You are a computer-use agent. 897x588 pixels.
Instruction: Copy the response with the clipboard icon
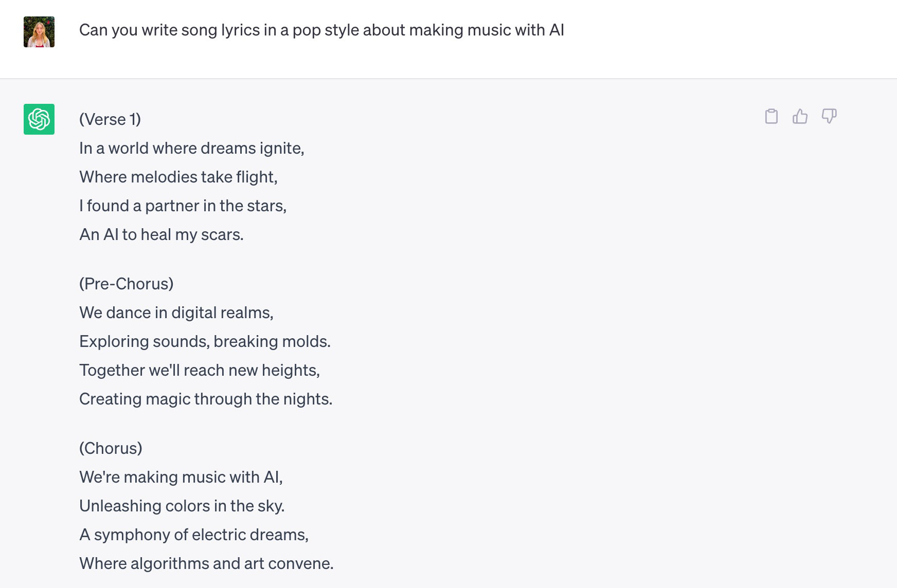coord(771,116)
